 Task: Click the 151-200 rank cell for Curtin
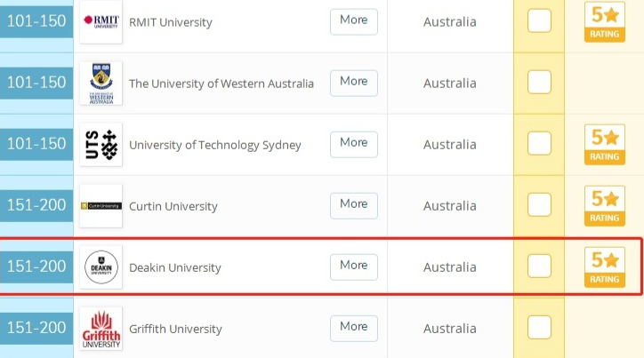click(36, 206)
